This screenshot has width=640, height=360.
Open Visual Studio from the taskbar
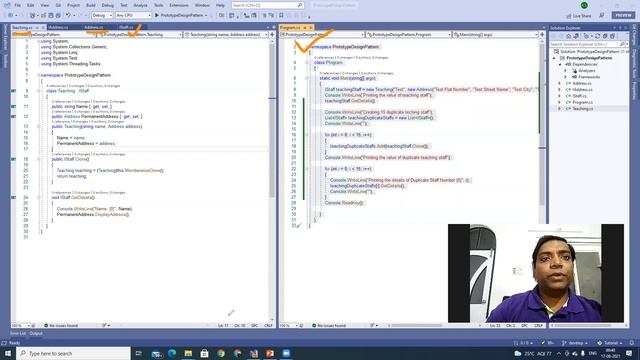(253, 353)
